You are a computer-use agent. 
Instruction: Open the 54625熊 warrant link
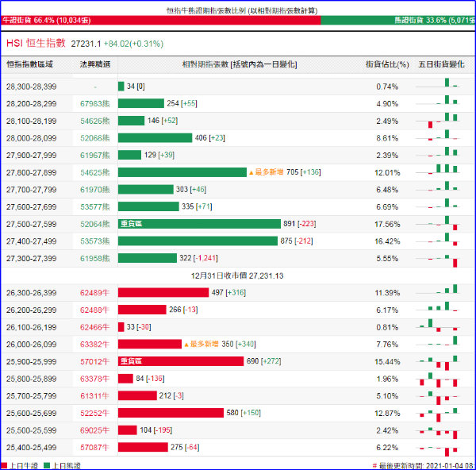(x=94, y=172)
